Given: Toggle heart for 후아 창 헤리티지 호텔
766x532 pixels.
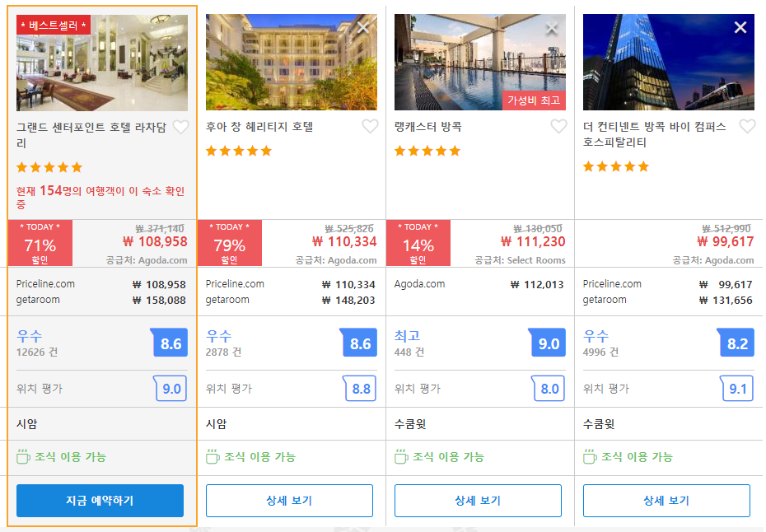Looking at the screenshot, I should [x=370, y=126].
